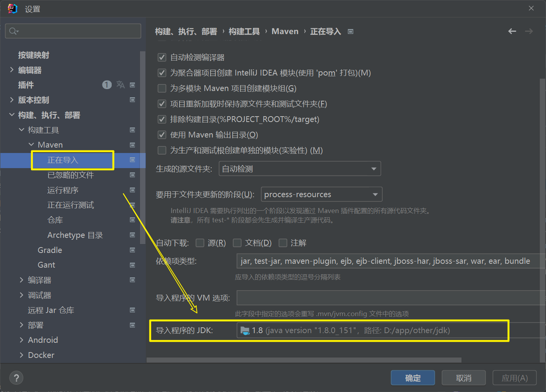Select 已忽略的文件 in the Maven tree
This screenshot has width=546, height=392.
point(71,175)
